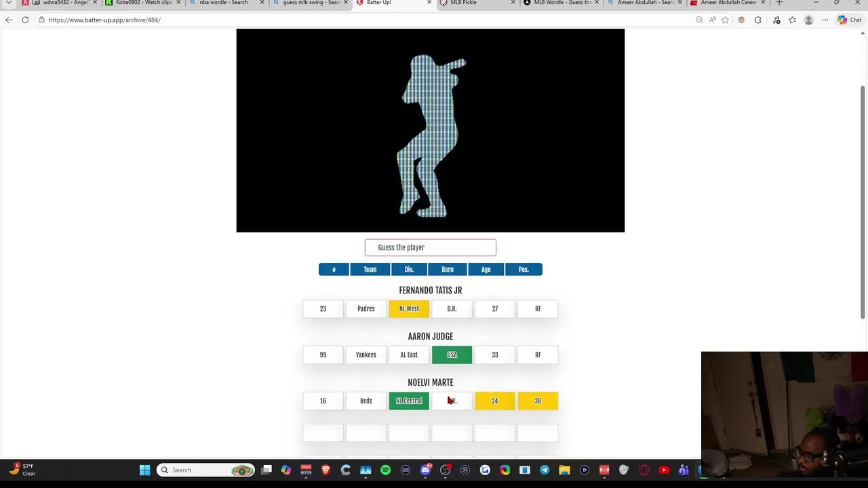Click the Pos. column header
This screenshot has height=488, width=868.
(524, 270)
